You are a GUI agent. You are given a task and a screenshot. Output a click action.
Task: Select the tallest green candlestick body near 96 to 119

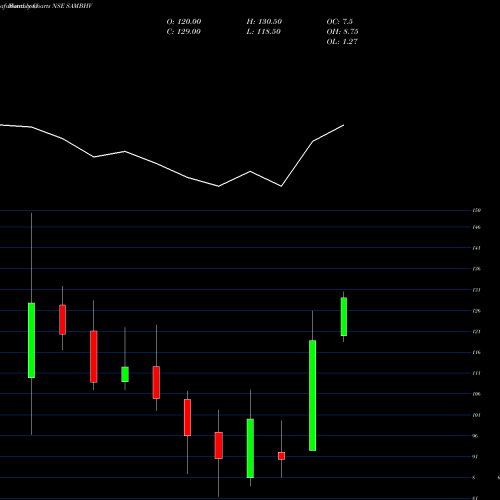[x=312, y=396]
